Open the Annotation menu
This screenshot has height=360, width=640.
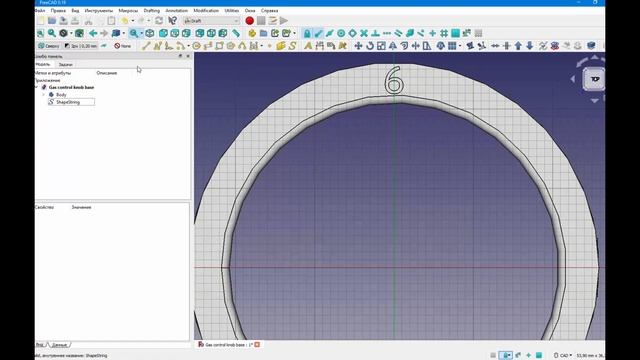click(x=176, y=11)
